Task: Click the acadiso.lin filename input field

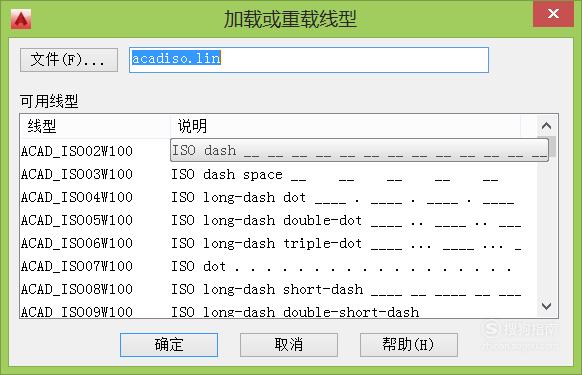Action: point(309,60)
